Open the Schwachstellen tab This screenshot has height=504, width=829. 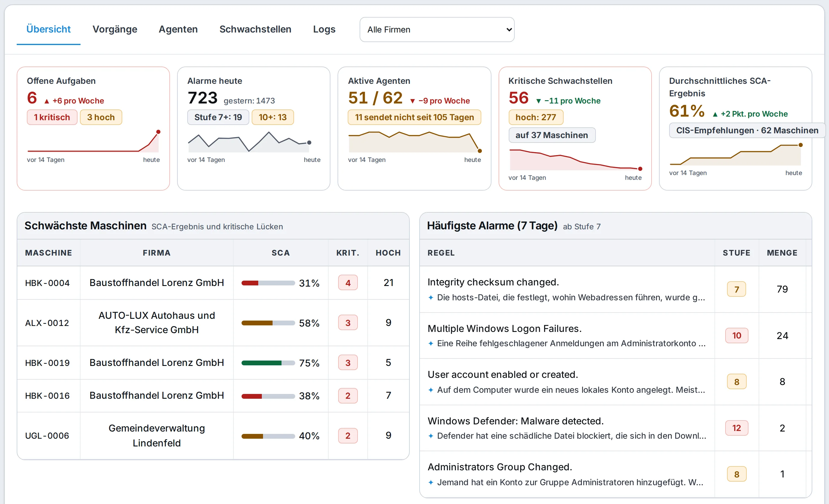(255, 29)
